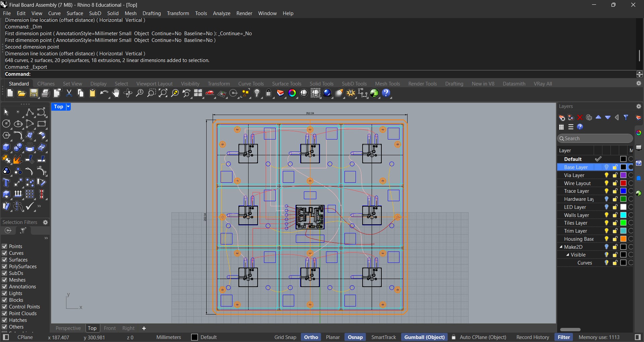Click Gumball (Object) status button
Screen dimensions: 644x342
pos(424,337)
